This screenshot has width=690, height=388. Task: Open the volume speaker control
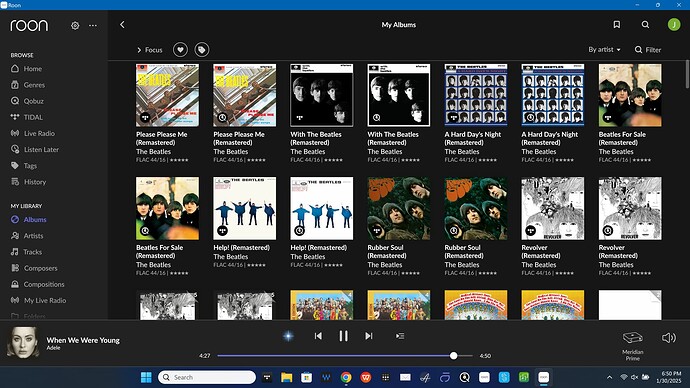click(669, 338)
